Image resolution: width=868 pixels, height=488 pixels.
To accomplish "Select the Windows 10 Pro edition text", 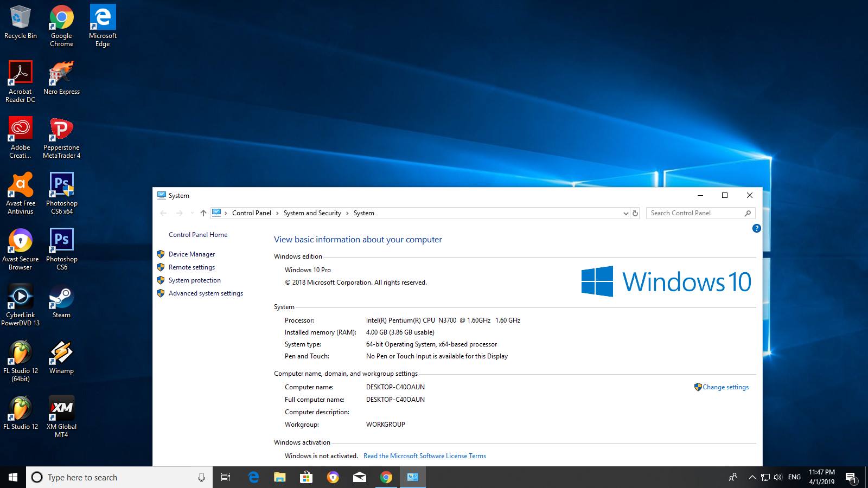I will [x=308, y=270].
